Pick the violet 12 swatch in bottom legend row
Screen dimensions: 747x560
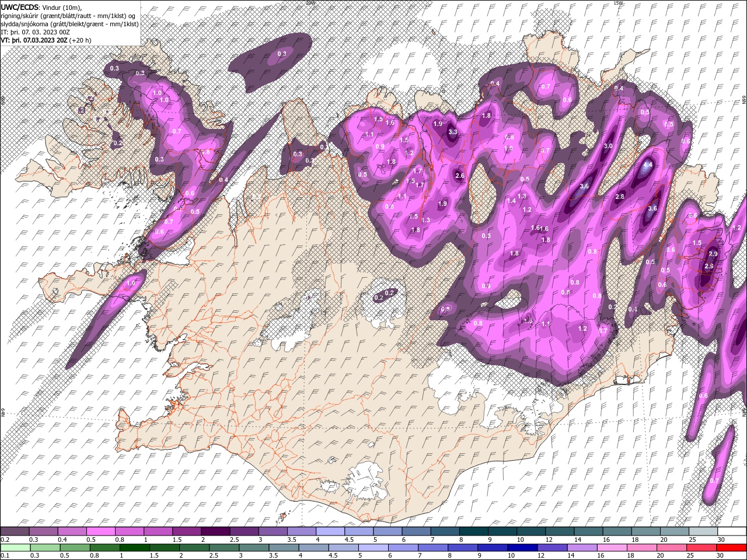(x=552, y=548)
